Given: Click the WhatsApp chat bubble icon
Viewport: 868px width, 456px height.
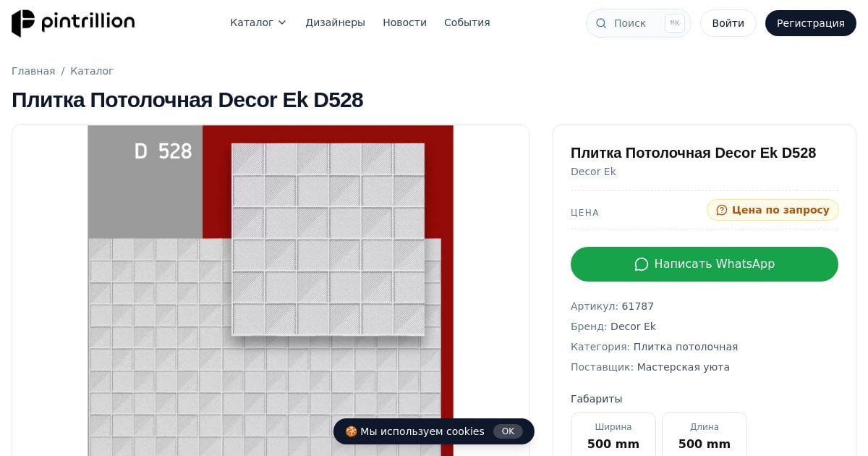Looking at the screenshot, I should click(x=641, y=264).
